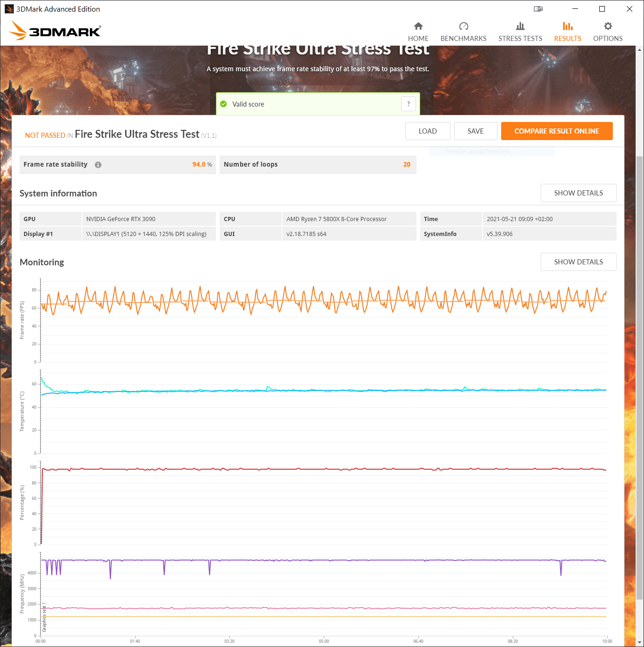Click the LOAD button

(x=428, y=131)
